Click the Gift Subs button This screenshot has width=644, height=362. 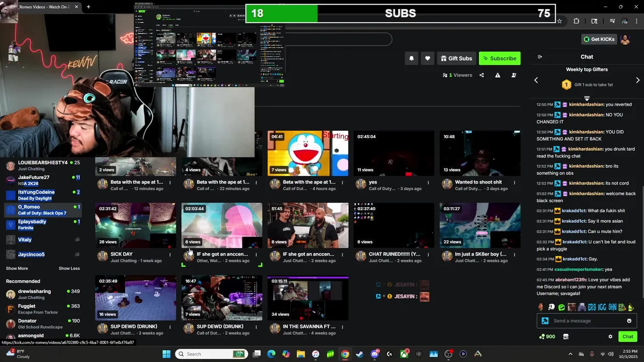pos(456,58)
